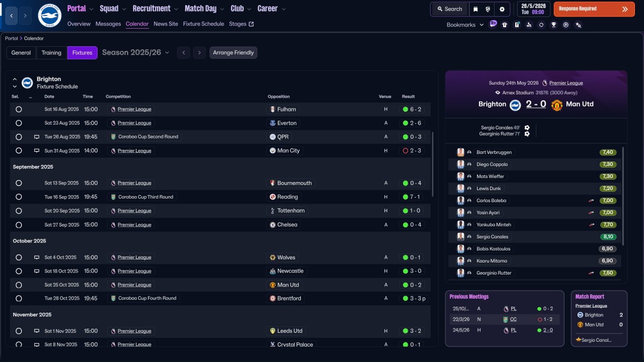Open the Overview sub-menu item
This screenshot has width=644, height=362.
pyautogui.click(x=79, y=24)
